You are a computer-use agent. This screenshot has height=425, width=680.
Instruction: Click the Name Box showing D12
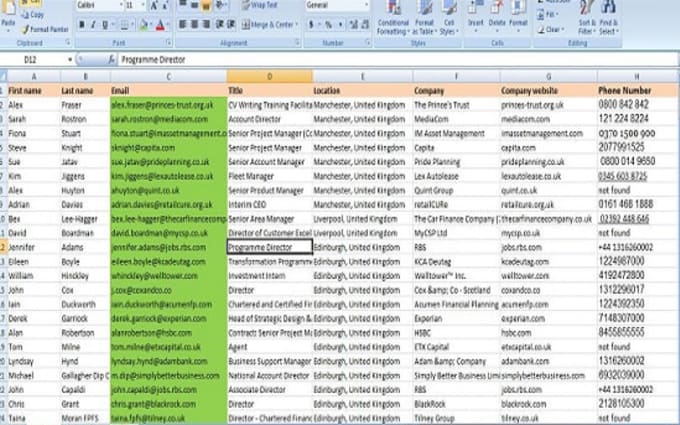36,60
